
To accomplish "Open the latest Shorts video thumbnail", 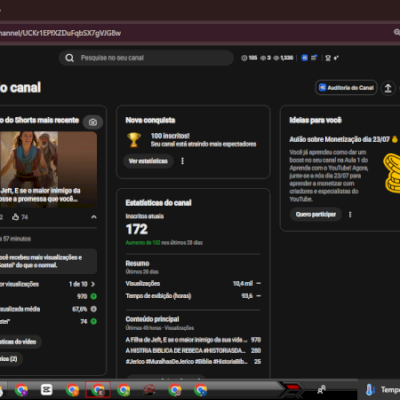I will (x=48, y=169).
